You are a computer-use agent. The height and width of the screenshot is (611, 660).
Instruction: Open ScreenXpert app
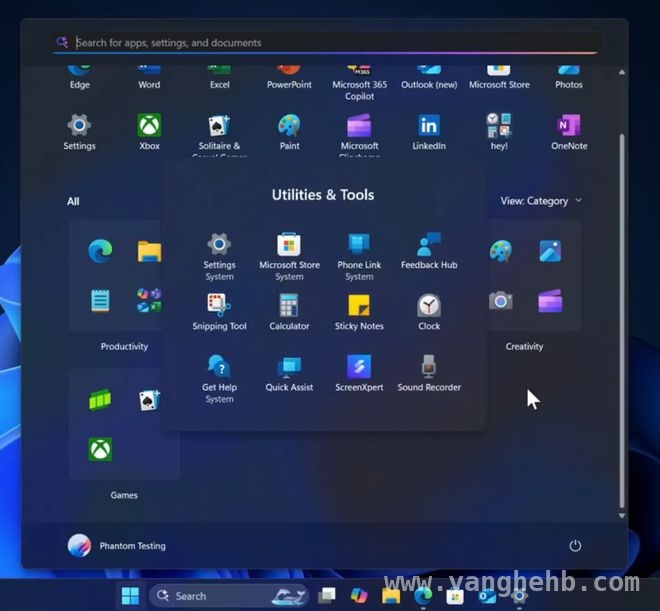click(x=359, y=373)
